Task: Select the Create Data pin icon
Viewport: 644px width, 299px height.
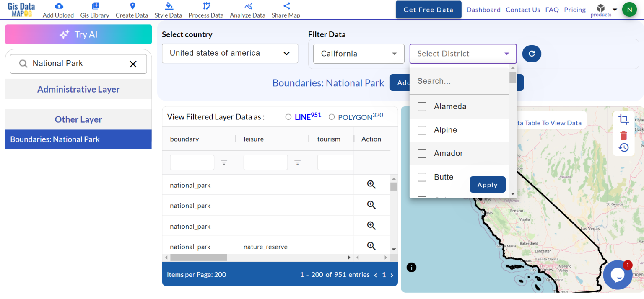Action: 132,5
